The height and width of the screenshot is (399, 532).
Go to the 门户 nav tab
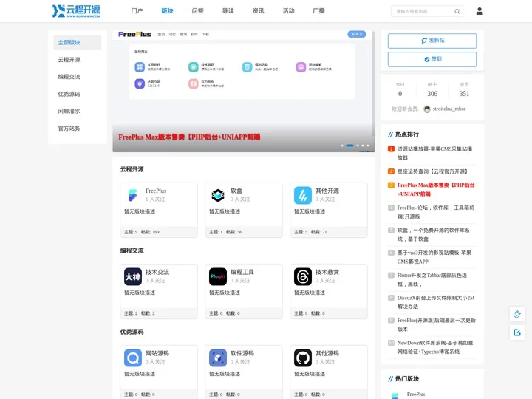137,11
